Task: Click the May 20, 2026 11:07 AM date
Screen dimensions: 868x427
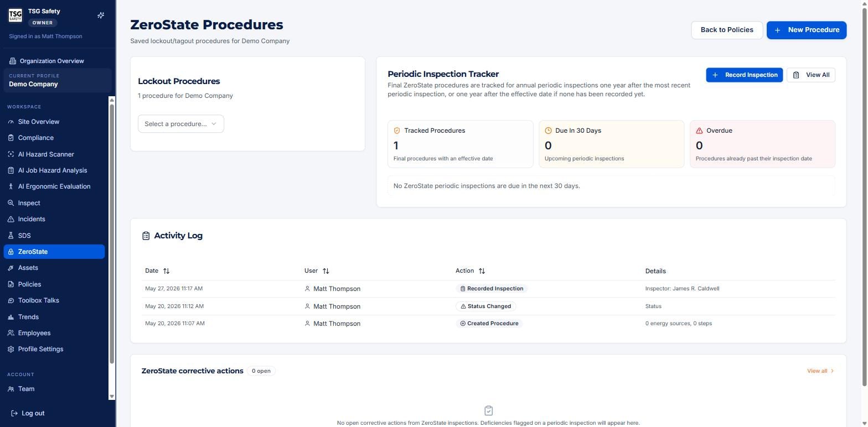Action: pos(175,324)
